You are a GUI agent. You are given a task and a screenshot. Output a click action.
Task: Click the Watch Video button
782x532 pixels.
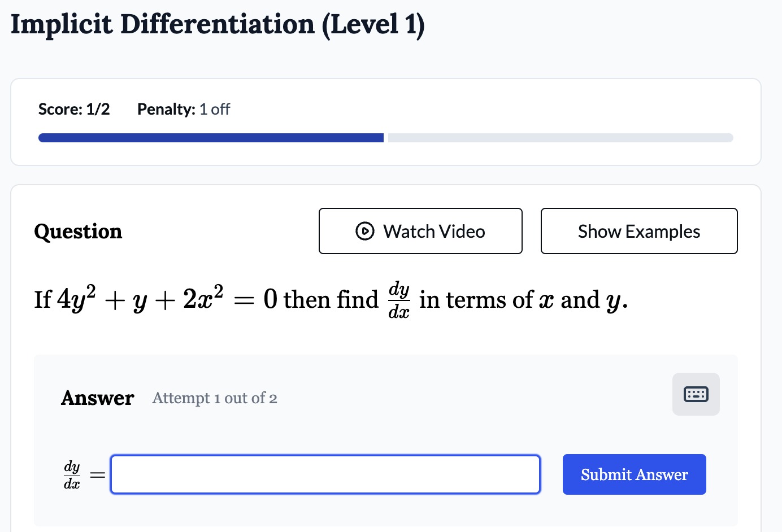click(x=420, y=231)
